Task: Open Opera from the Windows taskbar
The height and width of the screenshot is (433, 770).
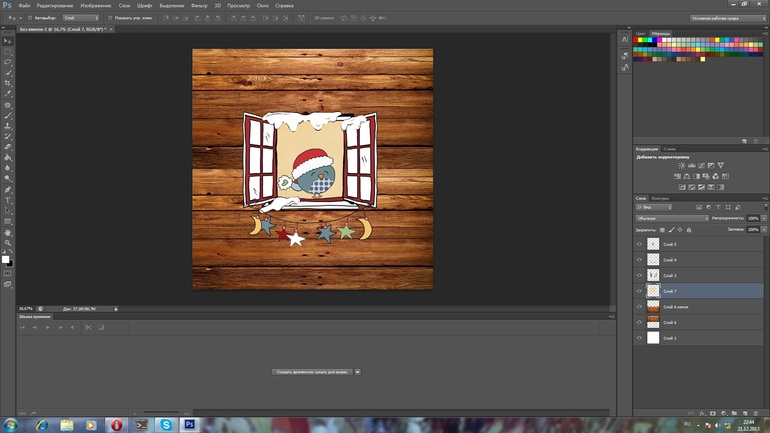Action: click(116, 425)
